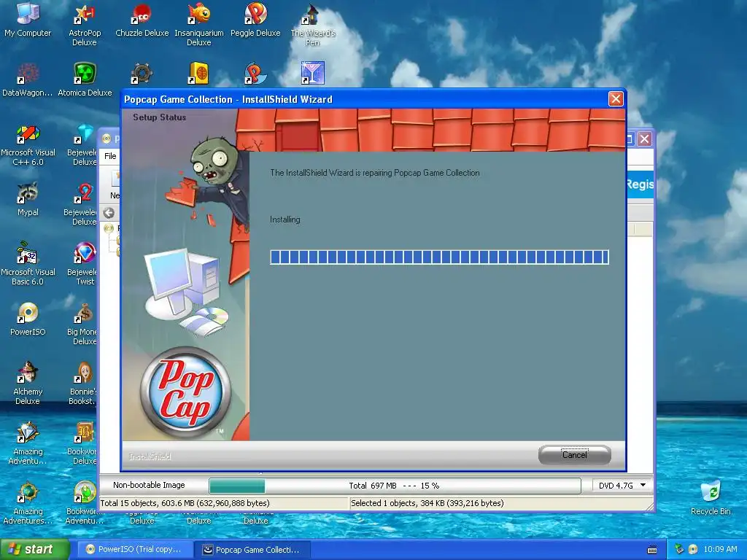Click the on-screen keyboard taskbar icon

pos(652,550)
